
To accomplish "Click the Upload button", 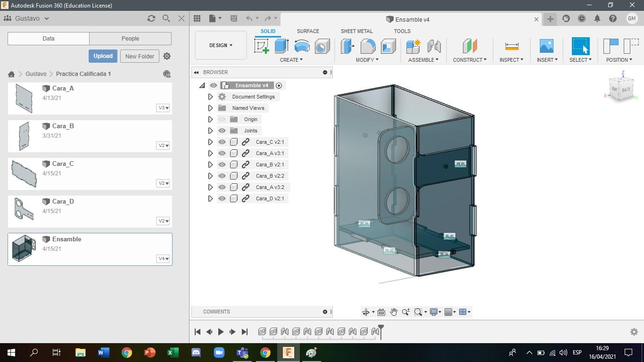I will pyautogui.click(x=103, y=56).
